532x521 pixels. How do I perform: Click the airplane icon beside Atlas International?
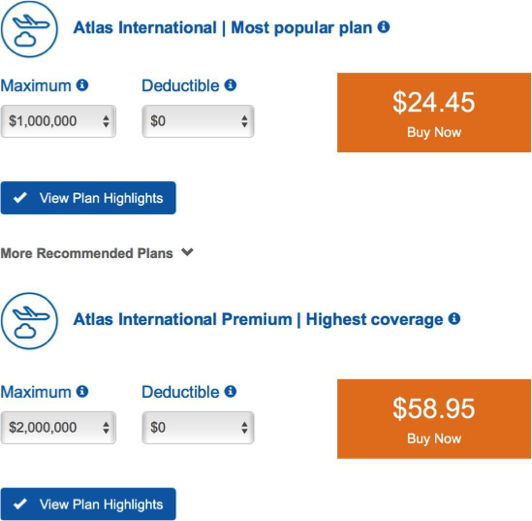(x=30, y=29)
